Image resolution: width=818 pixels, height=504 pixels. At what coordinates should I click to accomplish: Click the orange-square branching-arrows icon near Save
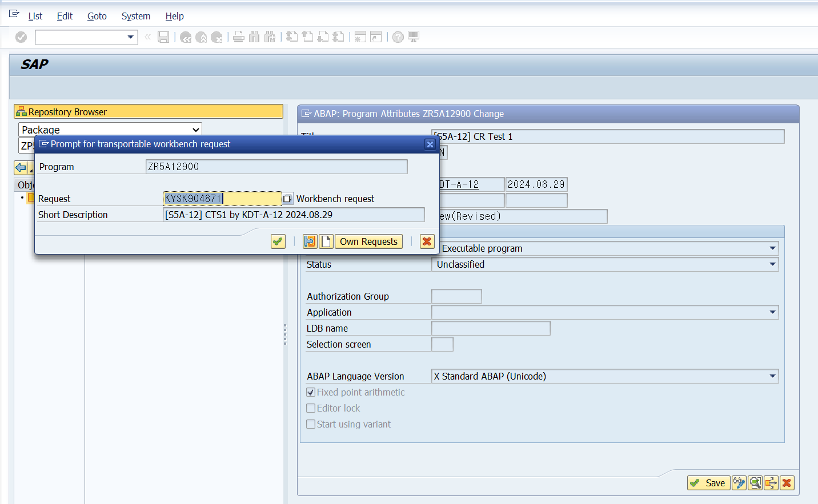tap(771, 483)
